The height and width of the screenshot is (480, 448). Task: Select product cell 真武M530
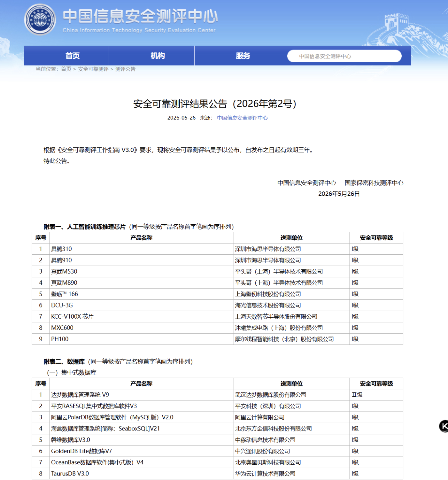[141, 272]
